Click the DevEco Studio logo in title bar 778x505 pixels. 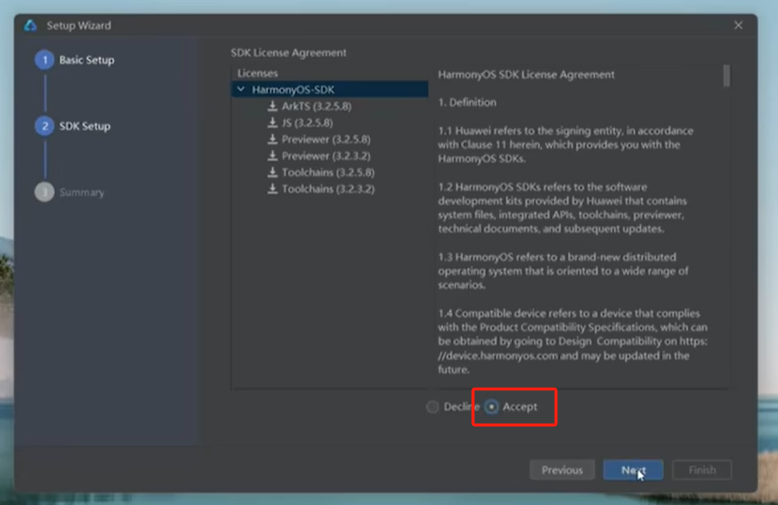pyautogui.click(x=31, y=25)
